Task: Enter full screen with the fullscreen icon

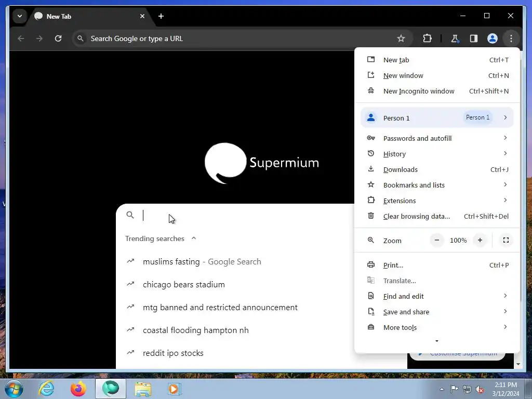Action: (x=506, y=240)
